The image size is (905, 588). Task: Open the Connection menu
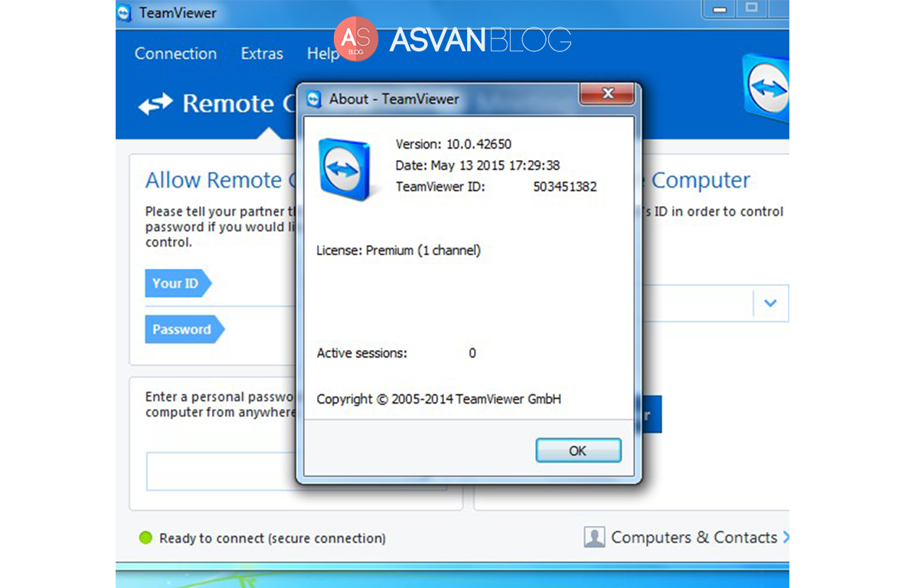click(175, 54)
